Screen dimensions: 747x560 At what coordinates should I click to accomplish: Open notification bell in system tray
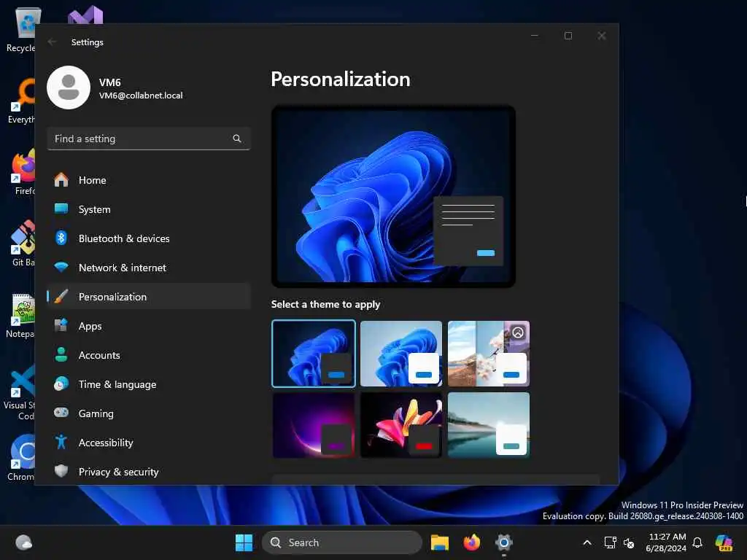point(697,542)
